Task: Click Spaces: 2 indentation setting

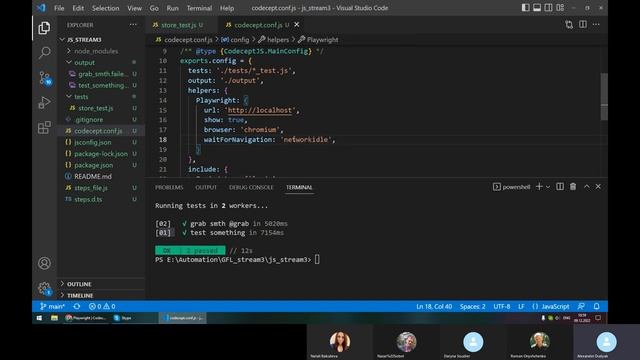Action: pos(473,306)
